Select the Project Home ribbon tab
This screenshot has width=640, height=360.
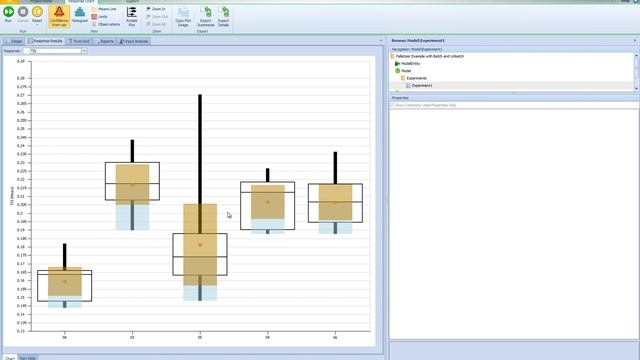tap(41, 2)
